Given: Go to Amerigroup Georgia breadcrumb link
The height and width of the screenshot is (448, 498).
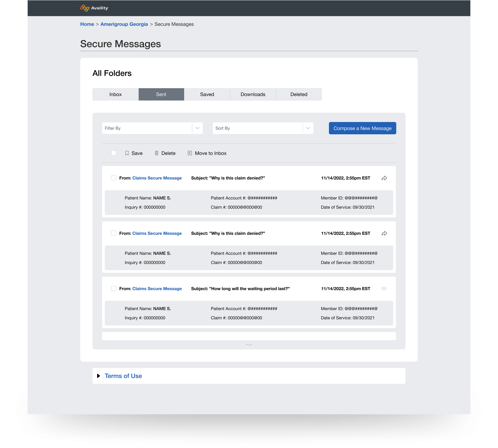Looking at the screenshot, I should click(x=124, y=24).
